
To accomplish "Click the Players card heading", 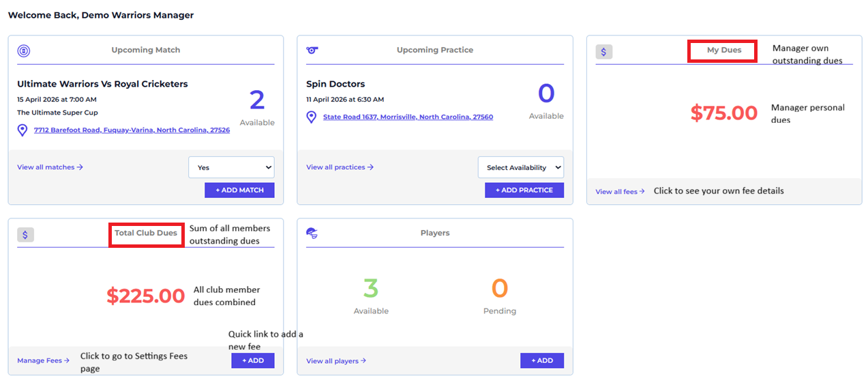I will point(435,233).
